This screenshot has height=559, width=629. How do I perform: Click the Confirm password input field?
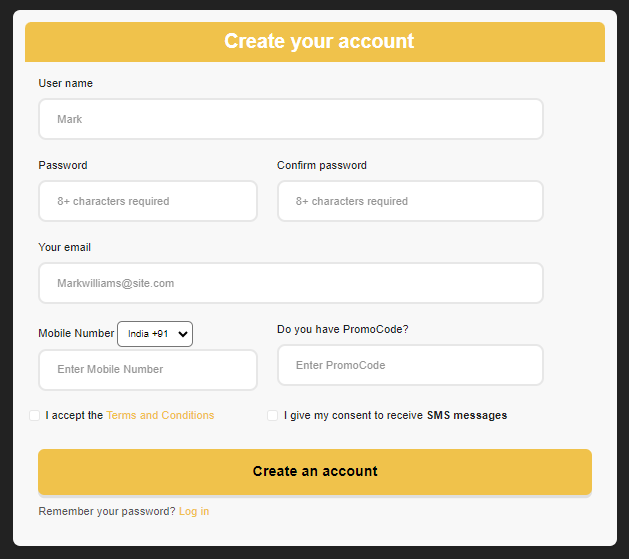410,201
